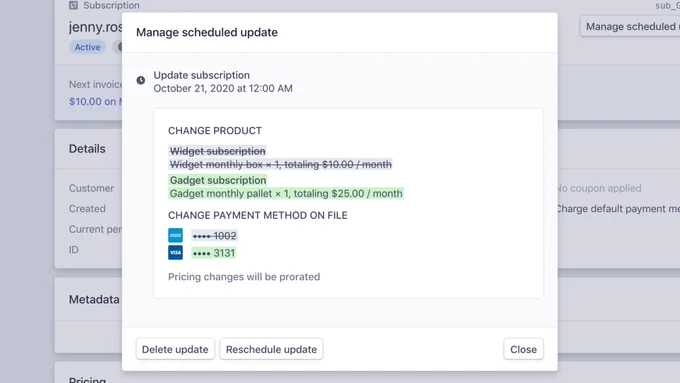Image resolution: width=680 pixels, height=383 pixels.
Task: Click the Manage scheduled update dialog title
Action: click(207, 33)
